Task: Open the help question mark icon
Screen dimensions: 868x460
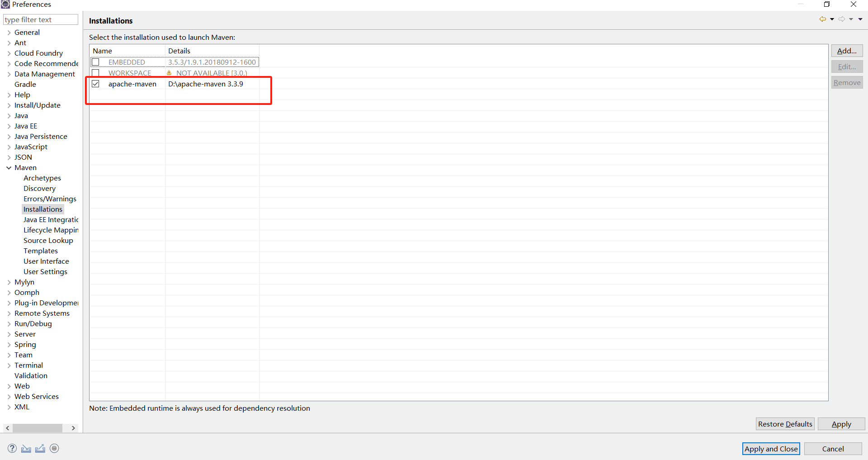Action: coord(12,448)
